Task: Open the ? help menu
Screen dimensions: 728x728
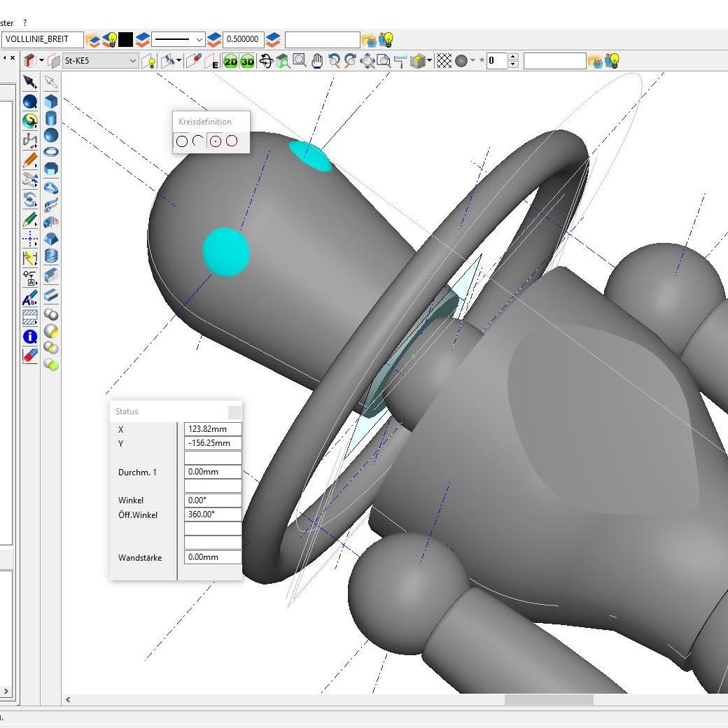Action: pos(25,23)
